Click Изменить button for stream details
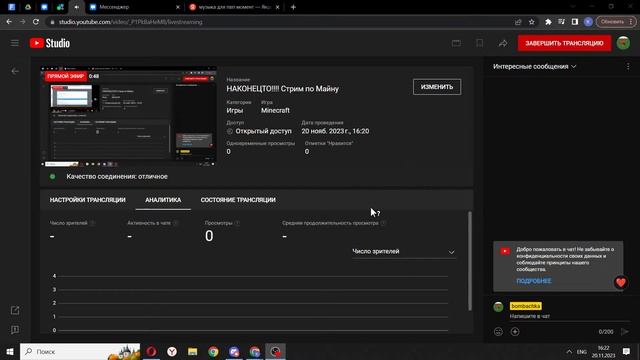The height and width of the screenshot is (360, 640). (437, 87)
